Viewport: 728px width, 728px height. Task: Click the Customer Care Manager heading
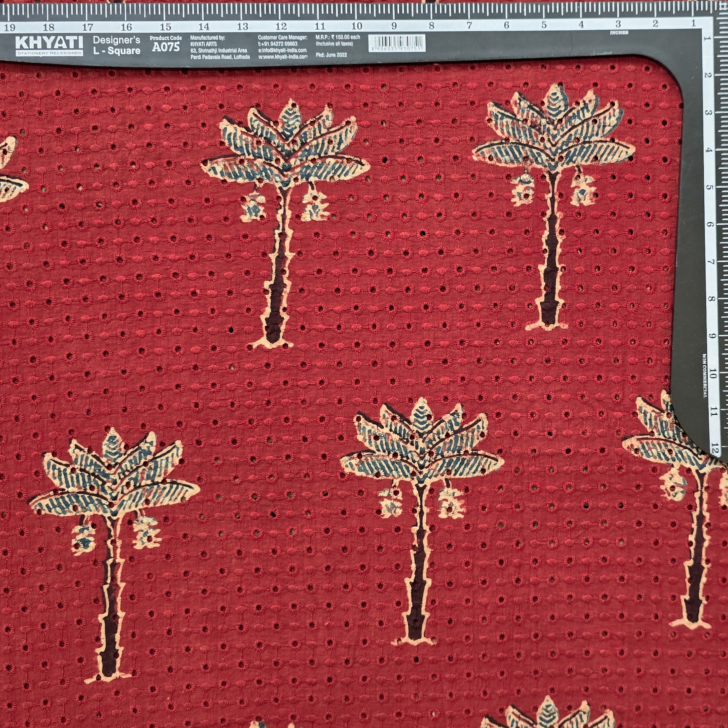pos(283,37)
